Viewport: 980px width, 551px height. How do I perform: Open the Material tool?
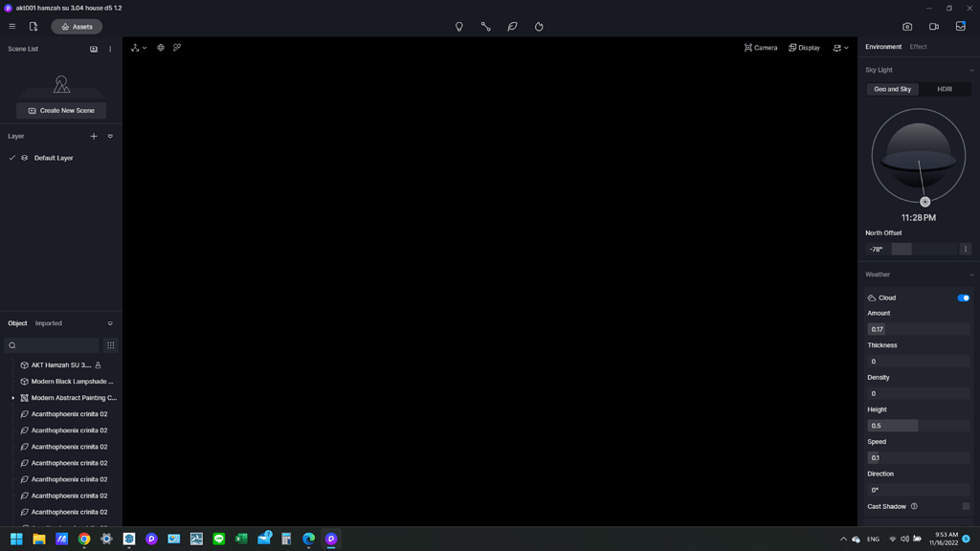click(x=485, y=26)
